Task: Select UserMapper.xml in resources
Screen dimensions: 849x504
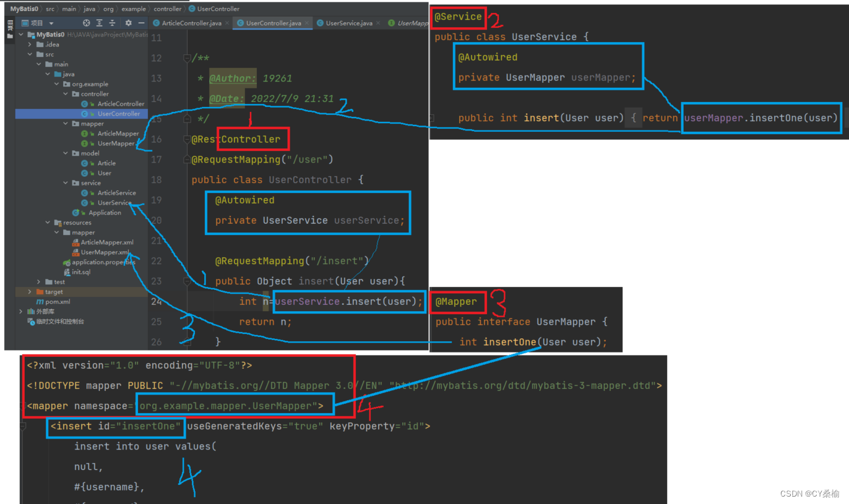Action: pyautogui.click(x=105, y=252)
